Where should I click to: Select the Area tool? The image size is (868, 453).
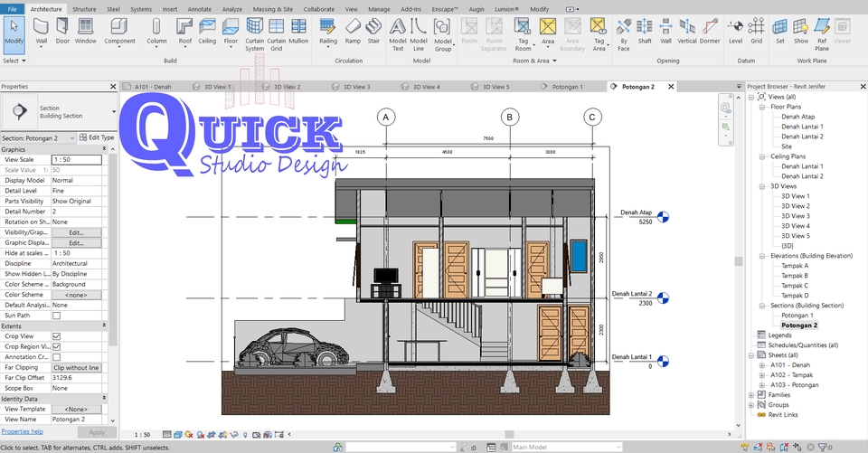point(548,33)
